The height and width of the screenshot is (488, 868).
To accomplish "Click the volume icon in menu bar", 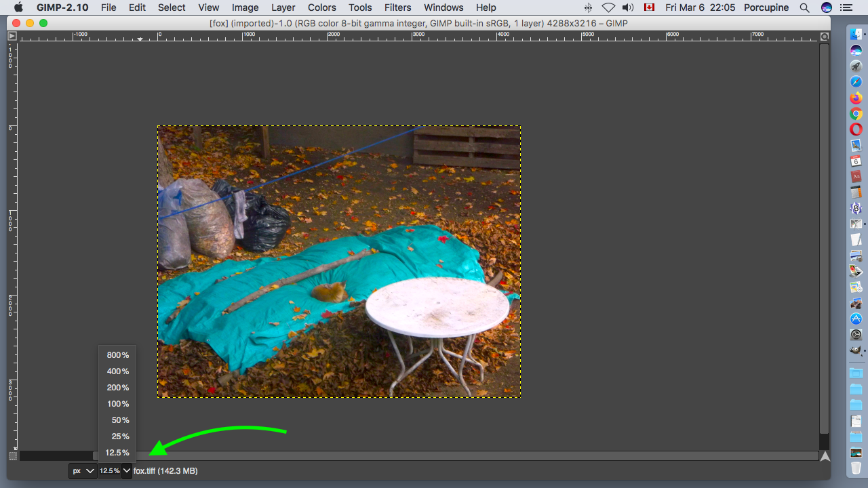I will pos(628,7).
